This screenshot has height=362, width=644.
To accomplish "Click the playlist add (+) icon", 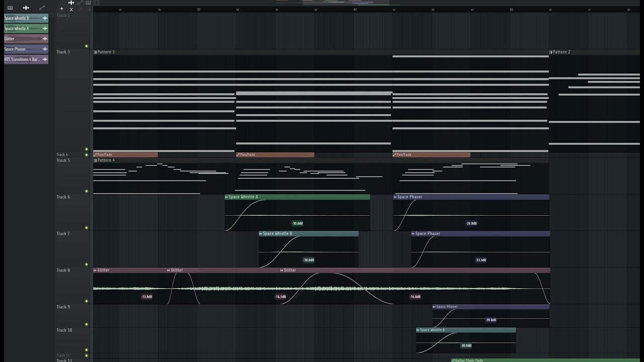I will click(x=62, y=9).
